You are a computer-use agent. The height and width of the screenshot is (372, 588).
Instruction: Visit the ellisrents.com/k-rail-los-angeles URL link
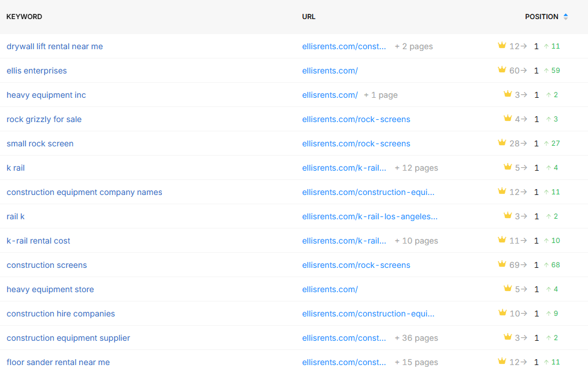[369, 216]
